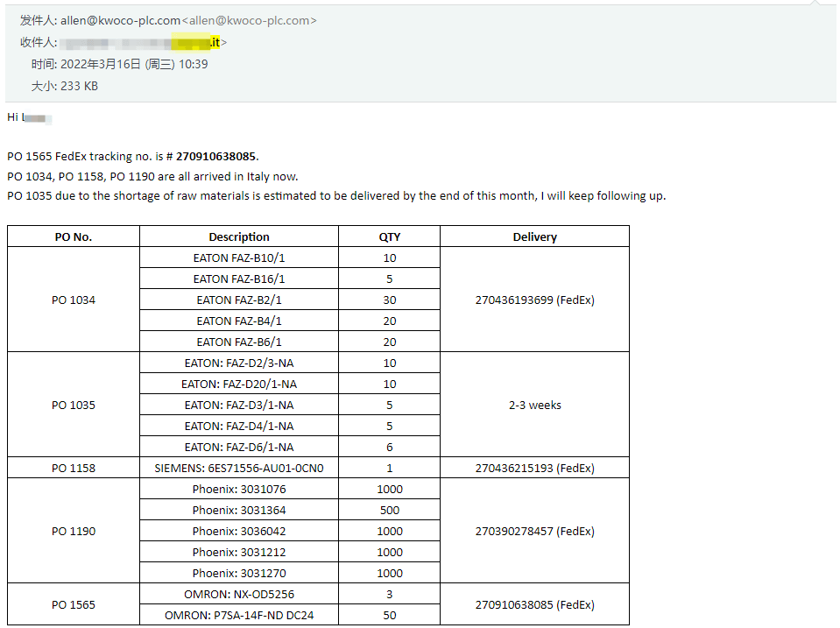Click cell EATON FAZ-B6/1
840x628 pixels.
[x=239, y=342]
